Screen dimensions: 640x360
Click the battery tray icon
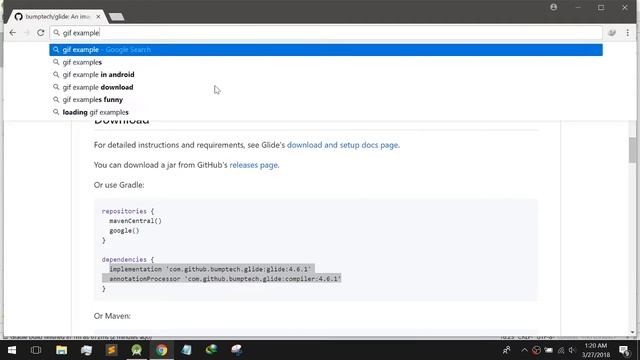coord(549,350)
